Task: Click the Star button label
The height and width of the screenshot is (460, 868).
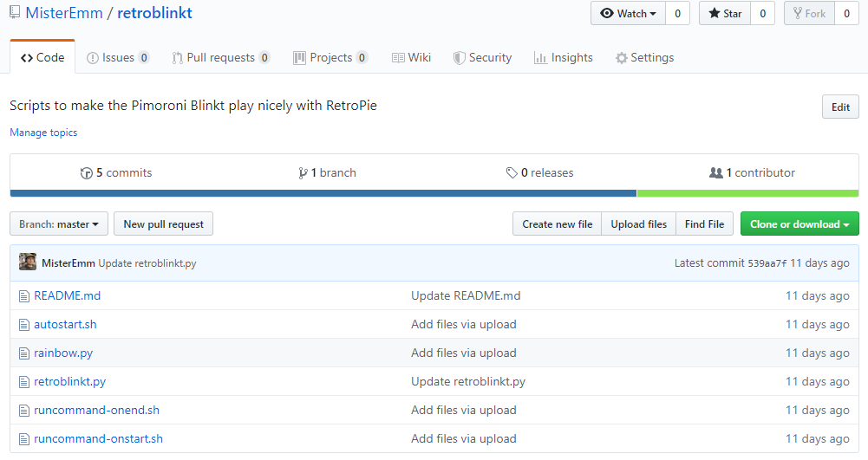Action: pos(733,14)
